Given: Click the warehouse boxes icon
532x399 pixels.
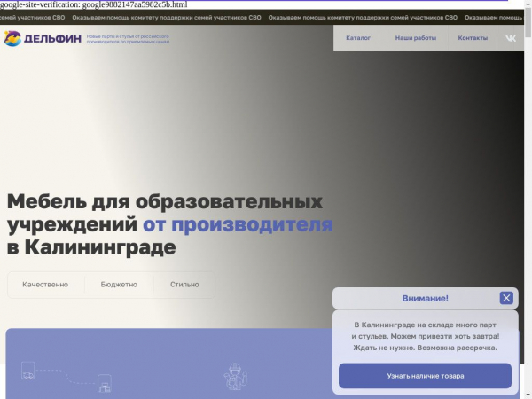Looking at the screenshot, I should pos(105,384).
